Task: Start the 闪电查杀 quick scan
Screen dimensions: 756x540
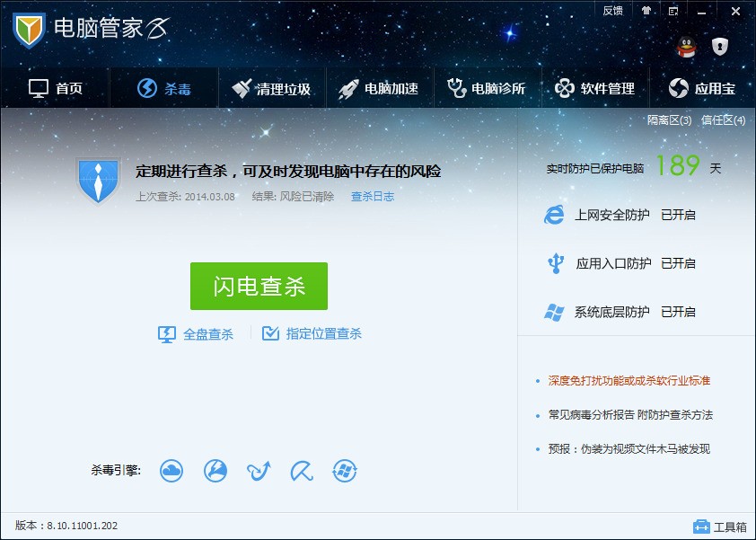Action: coord(259,286)
